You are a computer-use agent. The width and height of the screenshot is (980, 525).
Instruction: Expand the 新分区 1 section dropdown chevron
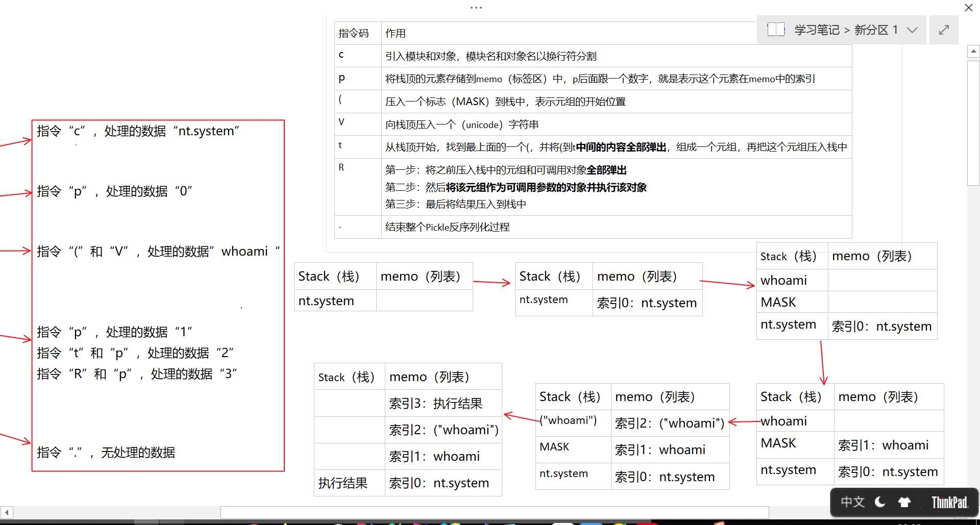click(912, 30)
